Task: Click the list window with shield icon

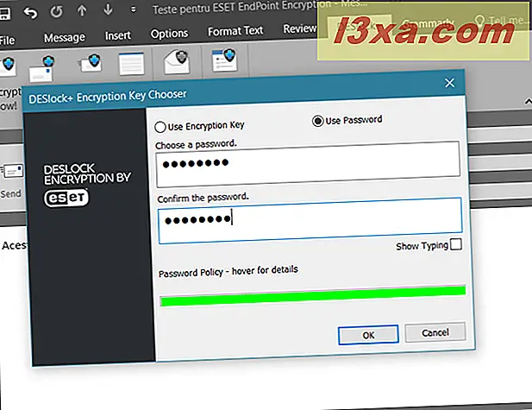Action: click(224, 60)
